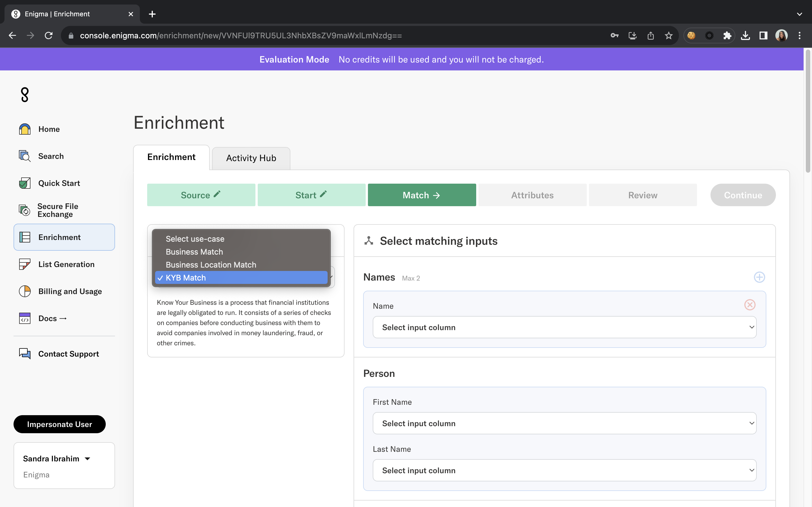Open Last Name input column dropdown
Screen dimensions: 812x507
tap(564, 470)
